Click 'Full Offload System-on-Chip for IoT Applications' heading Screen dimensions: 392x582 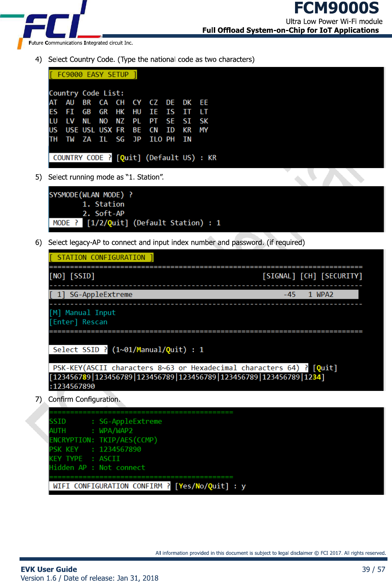coord(291,30)
